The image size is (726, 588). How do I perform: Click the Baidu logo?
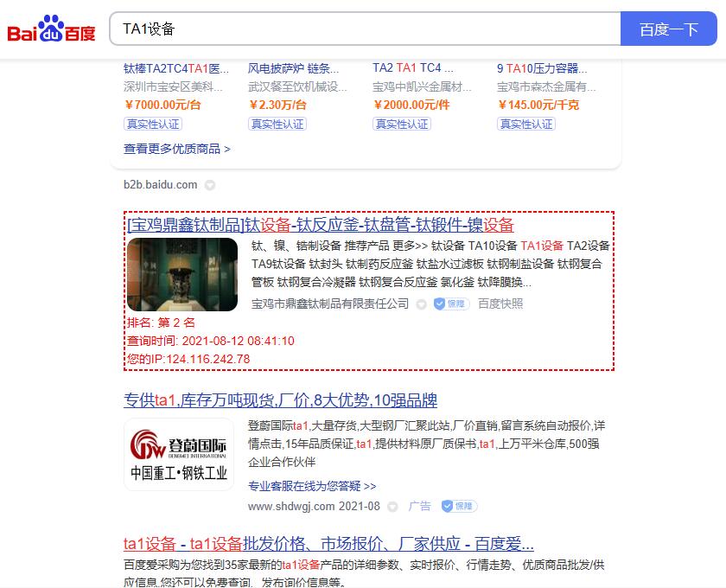[51, 29]
